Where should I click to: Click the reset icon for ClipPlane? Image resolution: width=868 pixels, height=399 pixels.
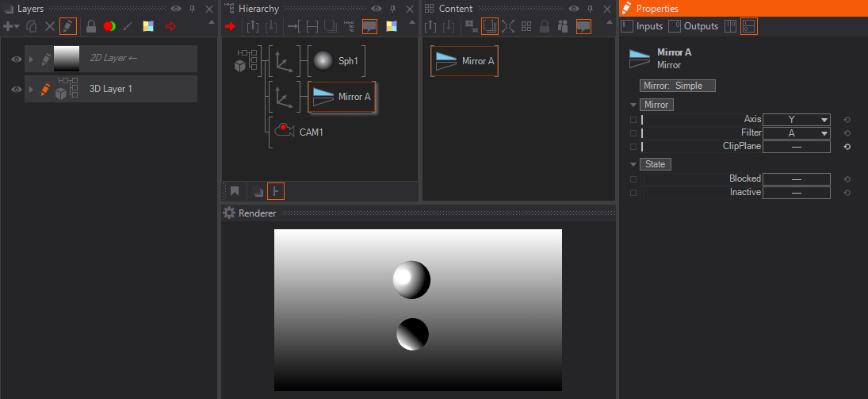(x=847, y=147)
